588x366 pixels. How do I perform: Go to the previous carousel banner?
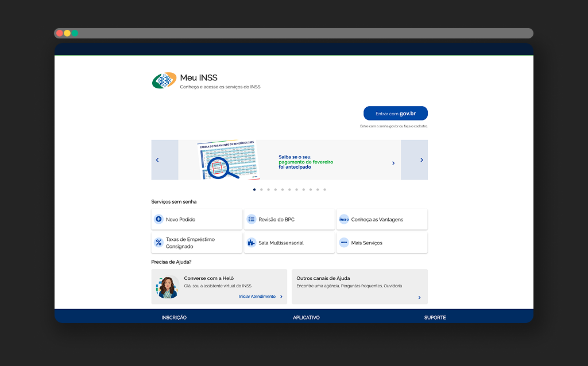pyautogui.click(x=158, y=160)
